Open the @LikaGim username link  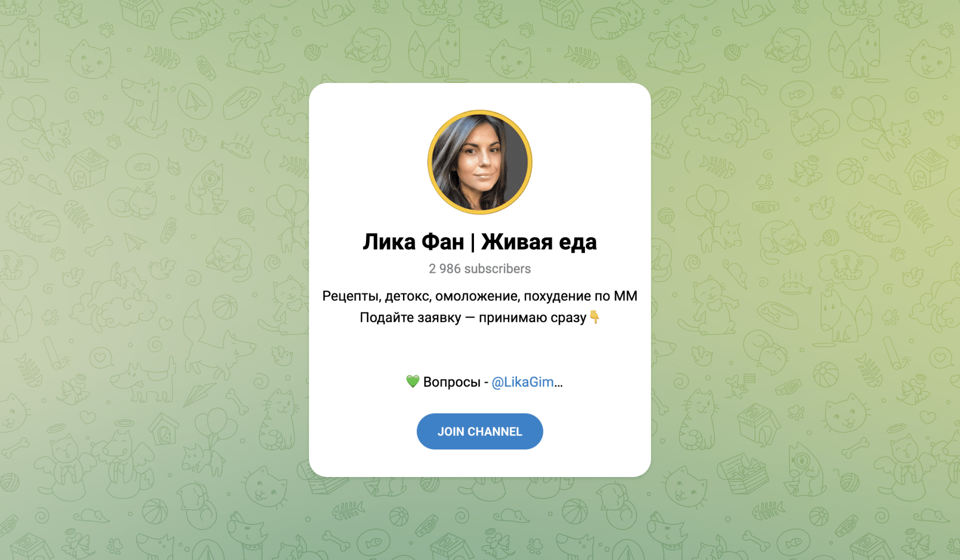(x=522, y=382)
